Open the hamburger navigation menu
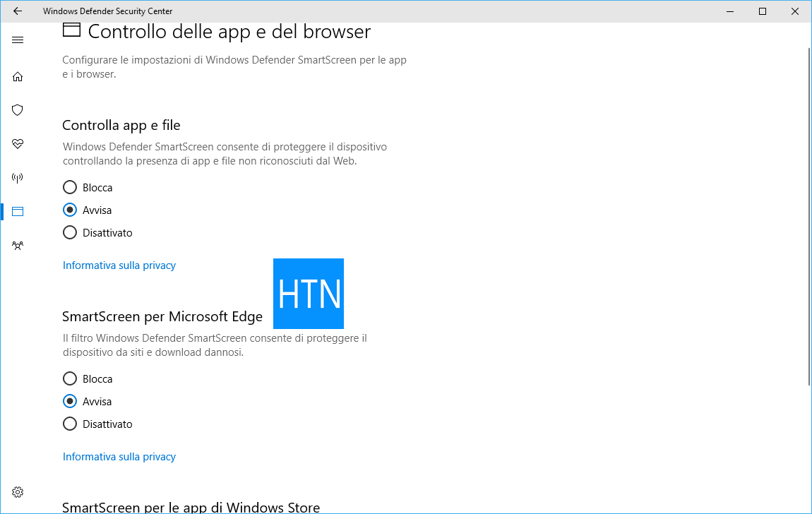 tap(18, 40)
